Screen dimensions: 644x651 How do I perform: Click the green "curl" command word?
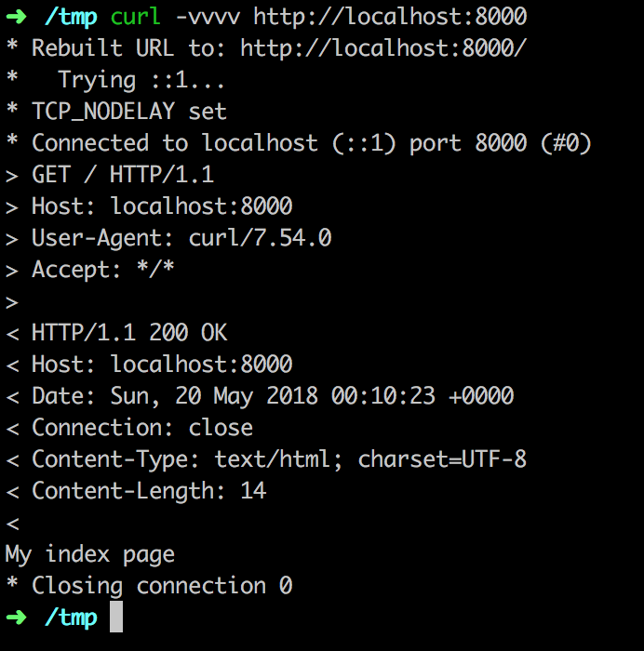[135, 17]
